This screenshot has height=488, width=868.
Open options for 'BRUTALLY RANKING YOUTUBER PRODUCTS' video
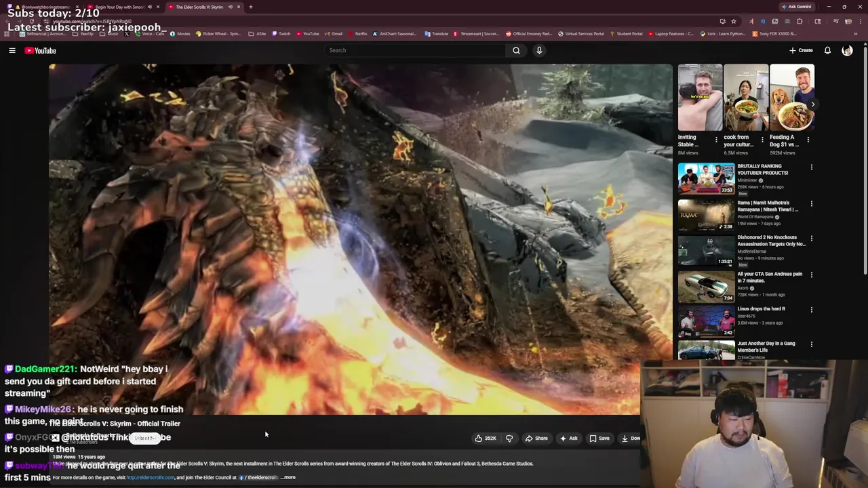(x=811, y=167)
